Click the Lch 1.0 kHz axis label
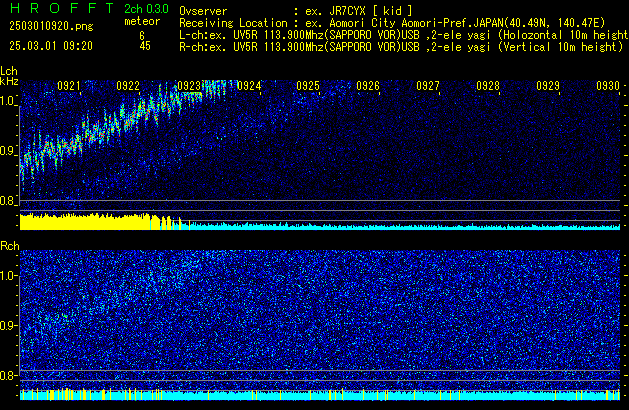629x410 pixels. click(7, 101)
